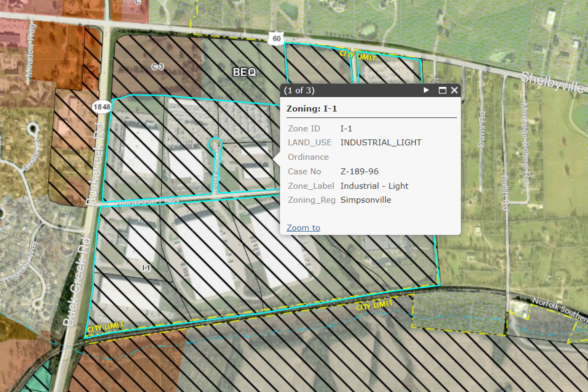This screenshot has height=392, width=588.
Task: Click the Bullitt Rd street label
Action: pos(505,193)
